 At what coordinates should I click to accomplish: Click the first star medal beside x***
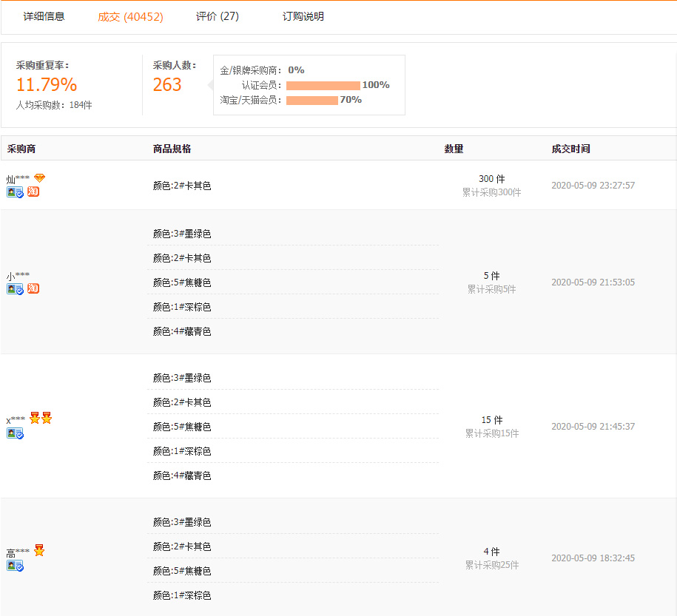pyautogui.click(x=34, y=418)
